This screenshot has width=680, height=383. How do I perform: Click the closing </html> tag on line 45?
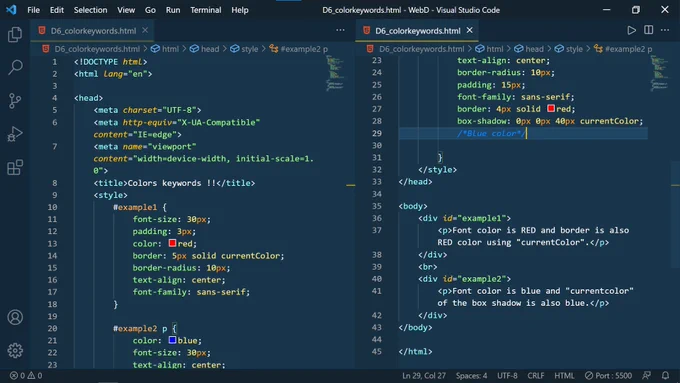415,352
